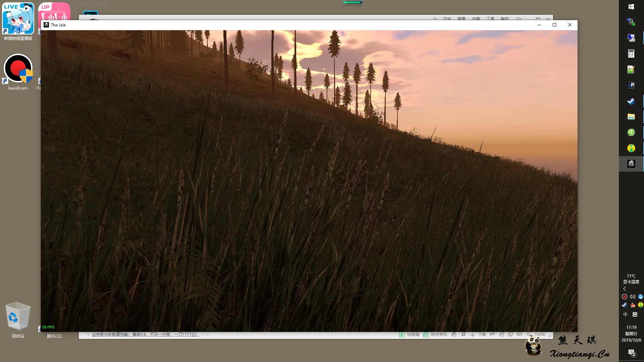
Task: Open File Explorer from the taskbar
Action: tap(631, 117)
